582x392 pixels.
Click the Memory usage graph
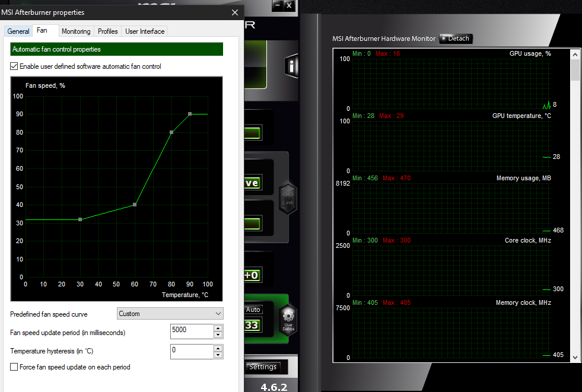click(451, 208)
